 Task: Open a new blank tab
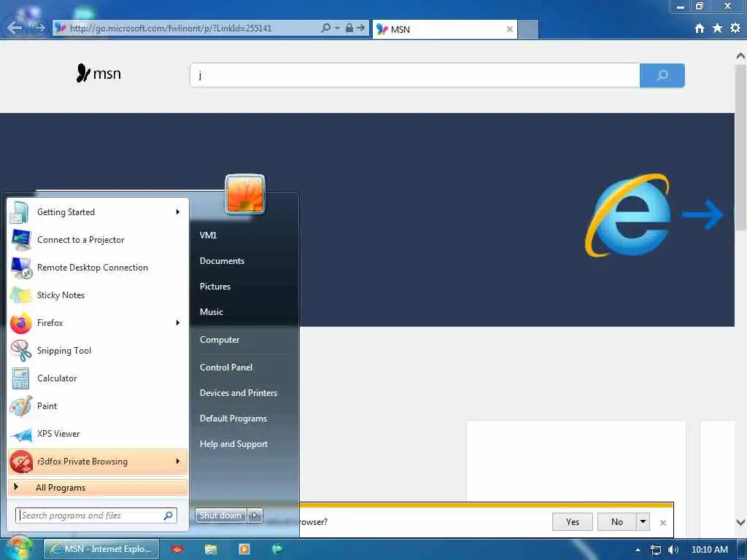(528, 29)
